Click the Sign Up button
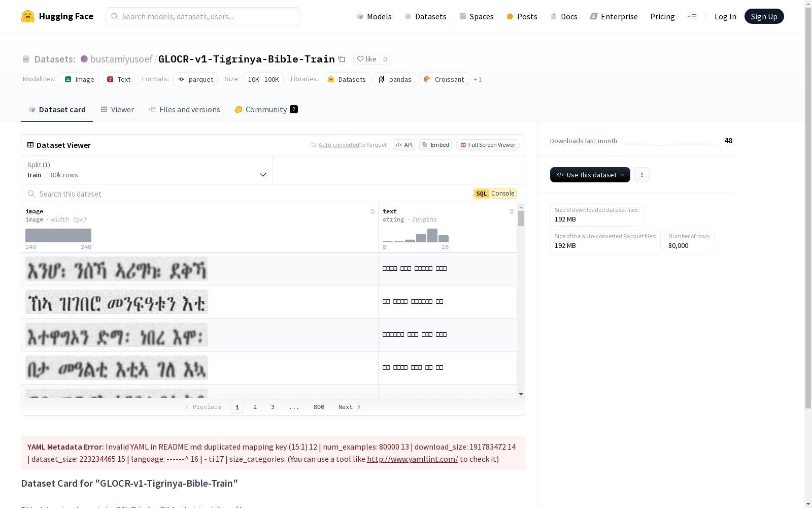Viewport: 812px width, 508px height. point(764,16)
